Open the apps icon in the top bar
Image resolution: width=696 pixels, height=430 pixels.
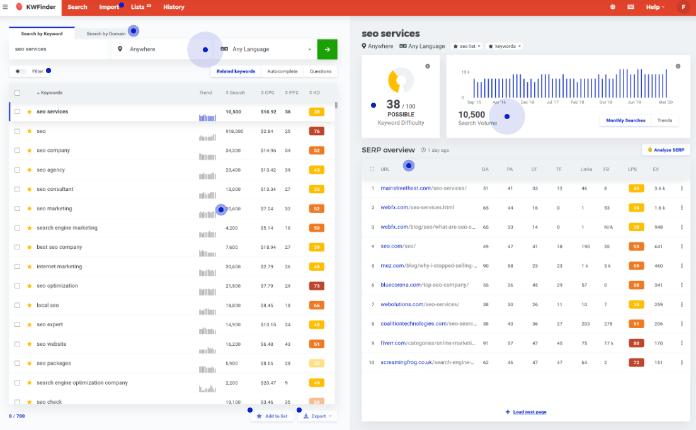[x=613, y=7]
